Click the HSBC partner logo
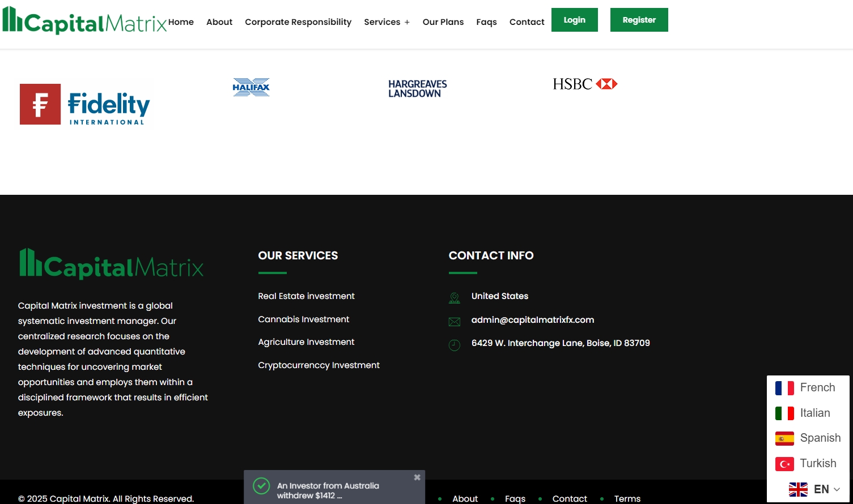The height and width of the screenshot is (504, 853). click(x=585, y=84)
